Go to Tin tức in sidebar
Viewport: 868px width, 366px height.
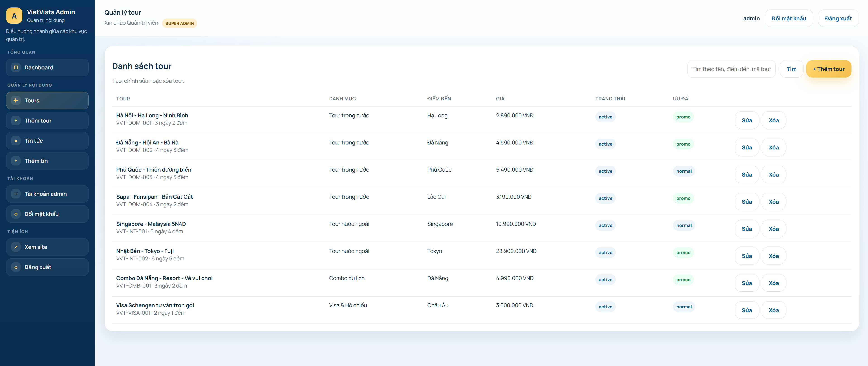pyautogui.click(x=47, y=141)
